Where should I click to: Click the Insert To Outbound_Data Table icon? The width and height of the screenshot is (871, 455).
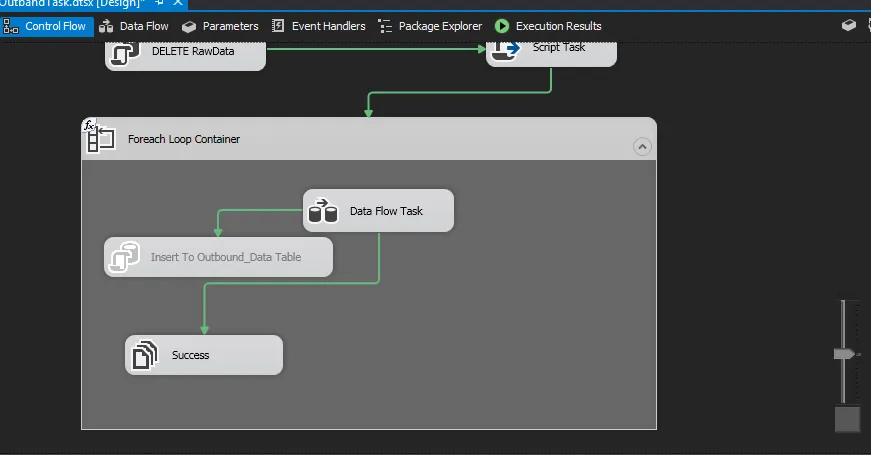coord(124,257)
